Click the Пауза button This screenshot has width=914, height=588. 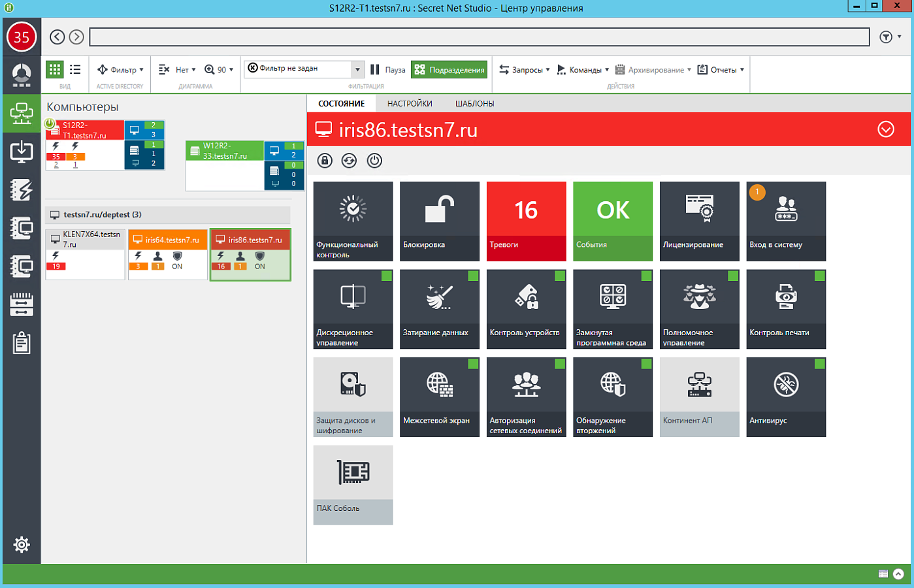388,70
